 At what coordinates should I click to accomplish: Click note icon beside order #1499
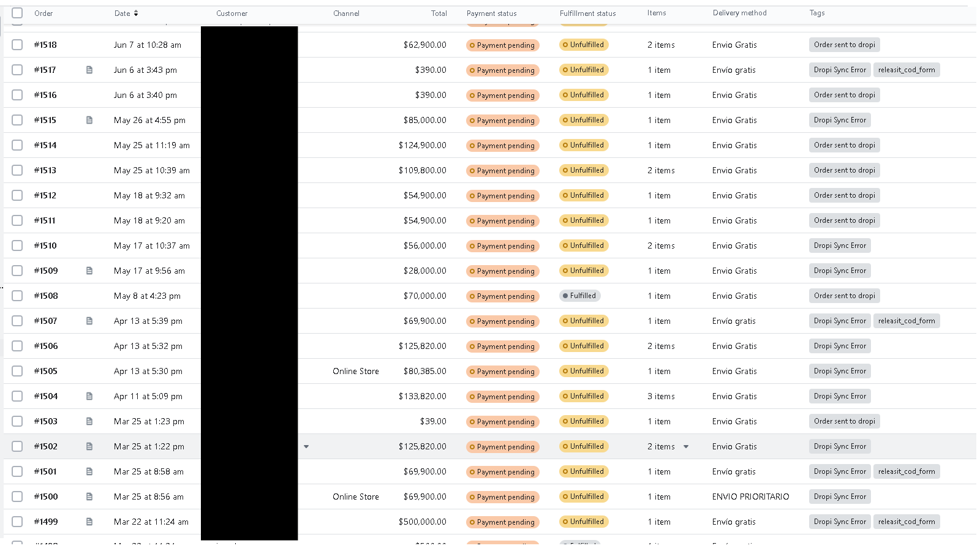[89, 522]
